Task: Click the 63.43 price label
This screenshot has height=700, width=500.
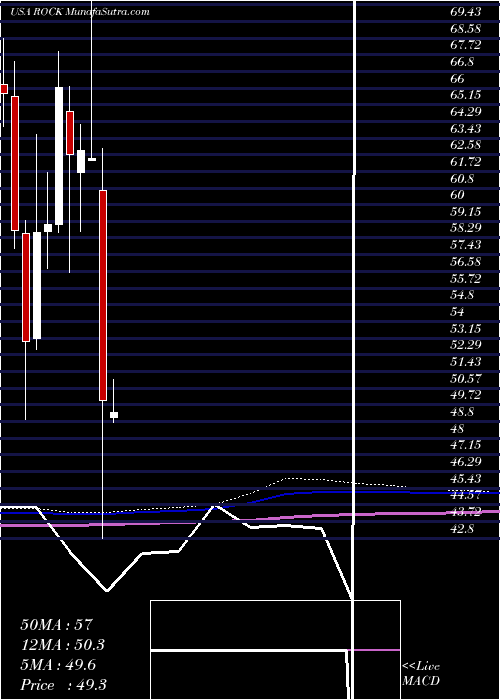Action: [466, 129]
